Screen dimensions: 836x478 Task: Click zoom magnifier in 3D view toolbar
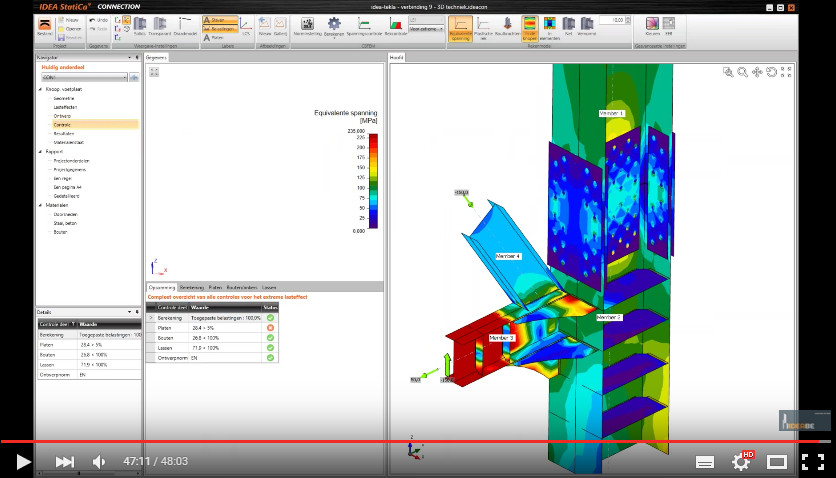(x=743, y=72)
